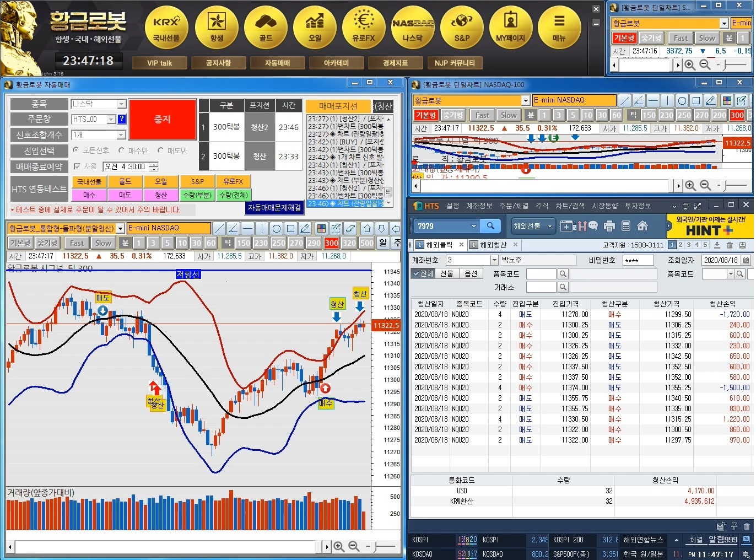Zoom out on the bottom-left chart
This screenshot has height=560, width=756.
(x=354, y=546)
